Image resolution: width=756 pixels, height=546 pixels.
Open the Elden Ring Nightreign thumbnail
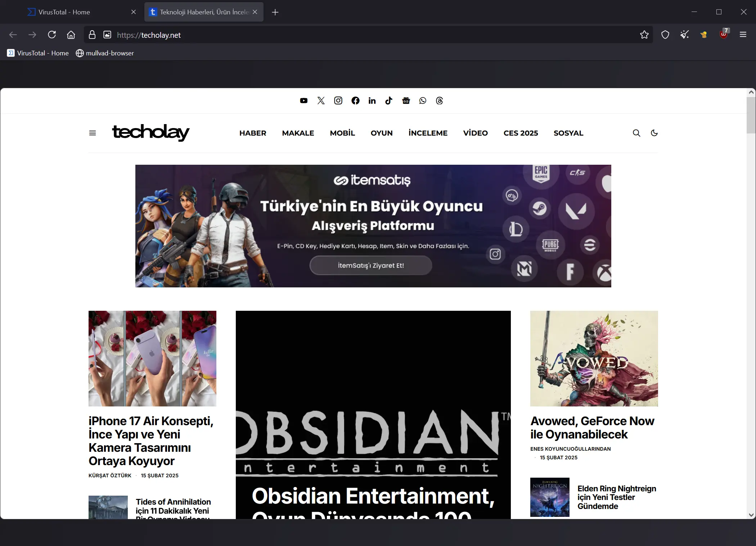(x=550, y=497)
